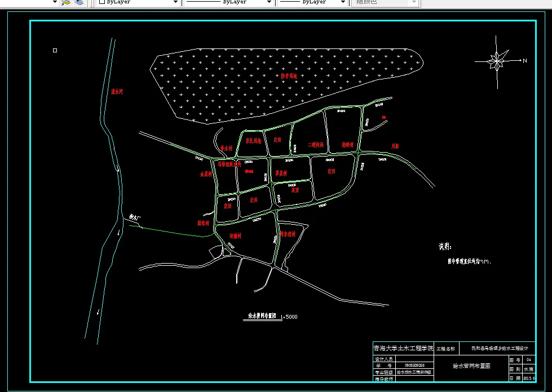
Task: Select 青海大学土木工程学院 in title block
Action: tap(403, 348)
